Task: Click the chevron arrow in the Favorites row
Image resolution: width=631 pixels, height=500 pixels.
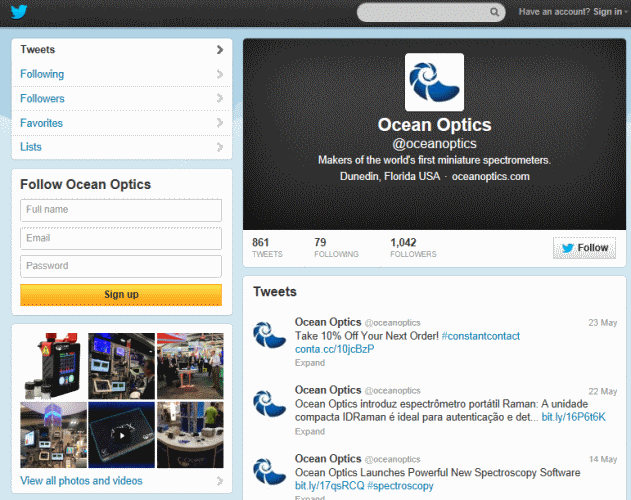Action: pos(220,123)
